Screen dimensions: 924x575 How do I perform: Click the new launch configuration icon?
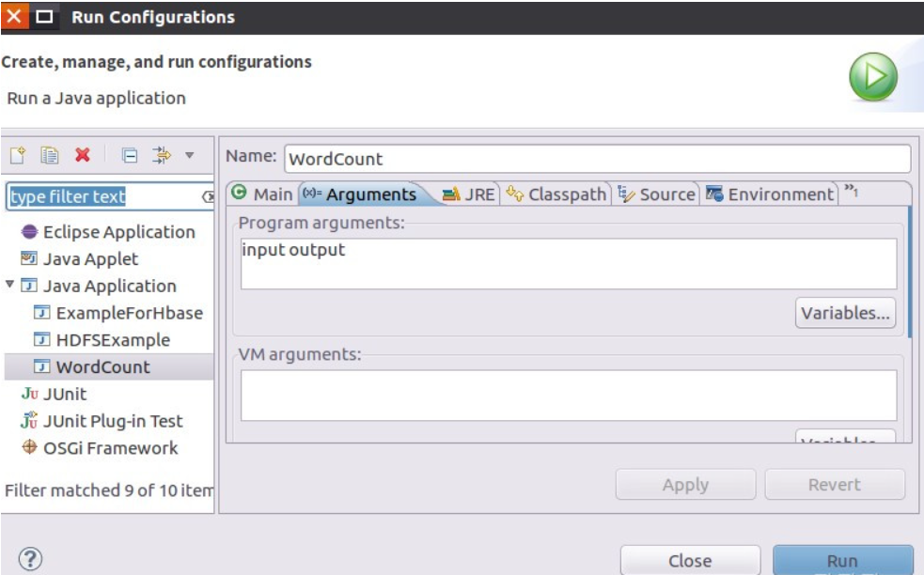click(x=19, y=155)
